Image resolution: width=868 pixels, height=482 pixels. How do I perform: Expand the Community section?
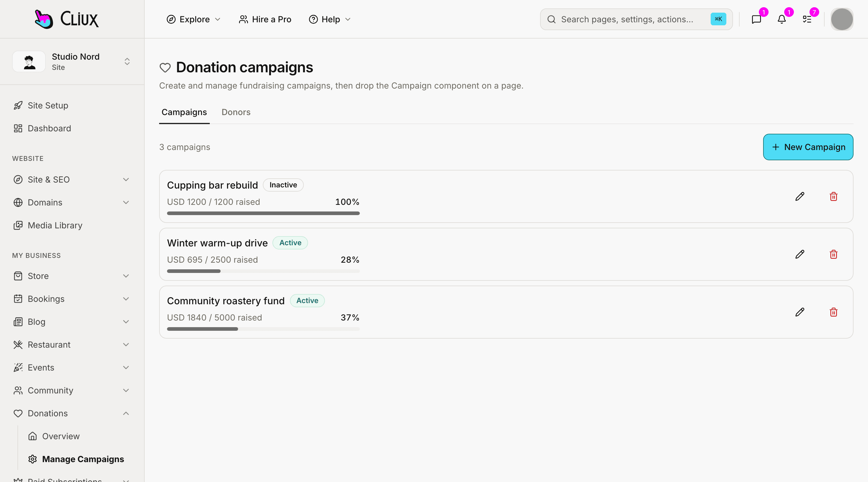72,390
